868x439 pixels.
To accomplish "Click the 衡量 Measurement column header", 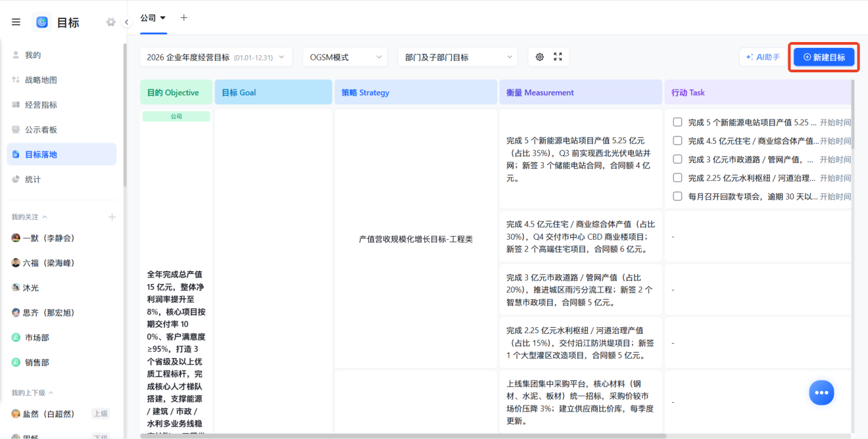I will [x=581, y=93].
